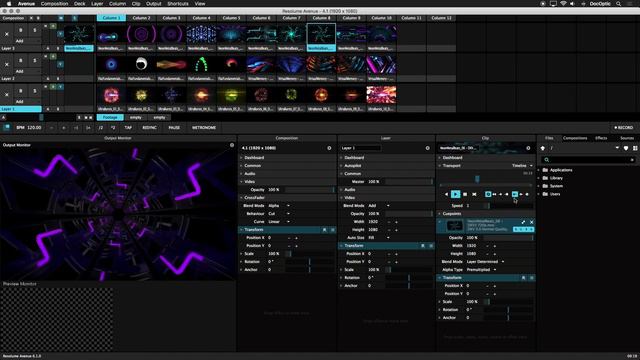Click the RESYNC button

(149, 128)
